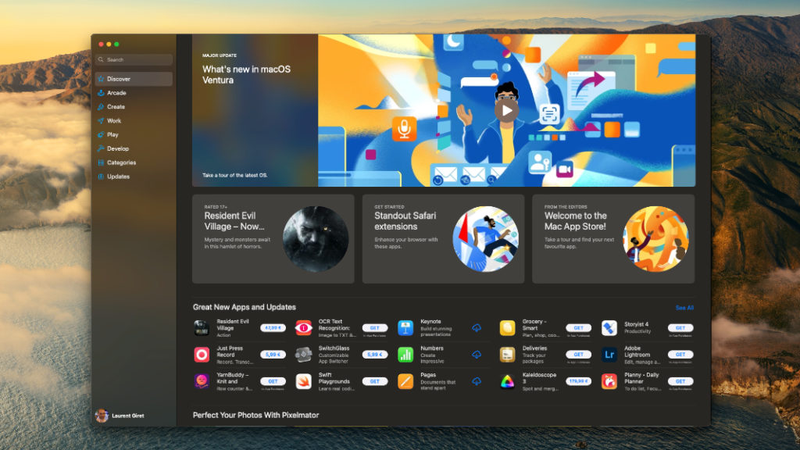Click GET for Planny Daily Planner

681,381
